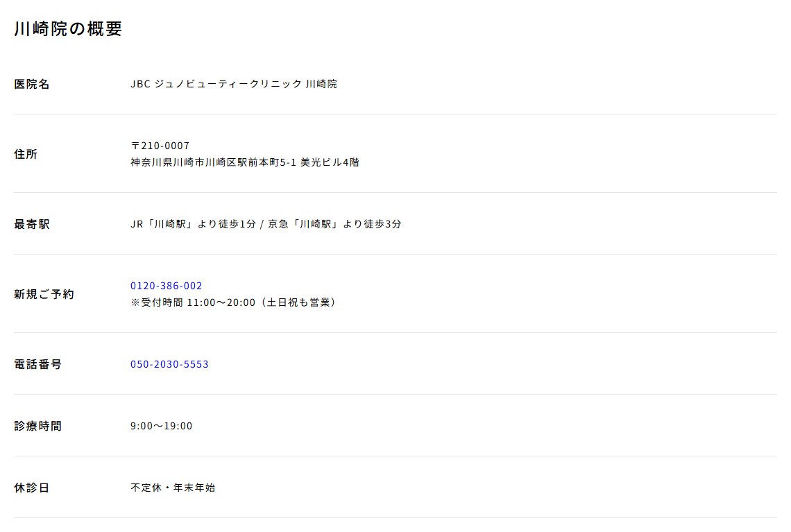Click the 医院名 row label

pos(32,84)
